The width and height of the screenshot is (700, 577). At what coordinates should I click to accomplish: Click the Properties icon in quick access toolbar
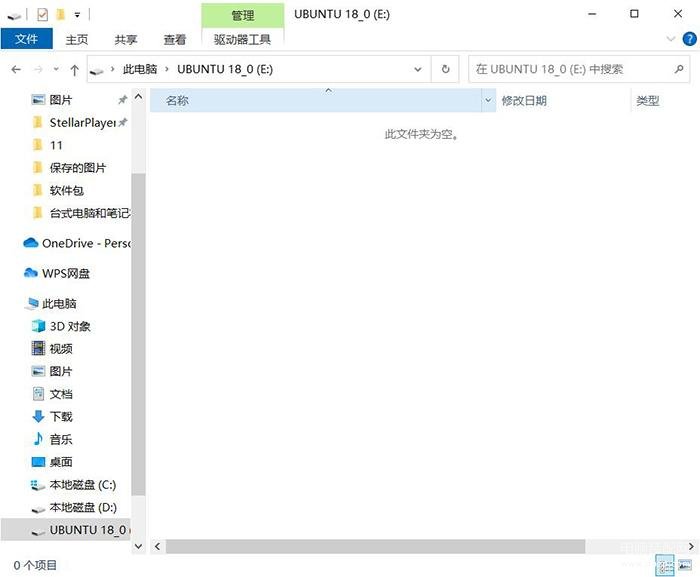[x=42, y=14]
